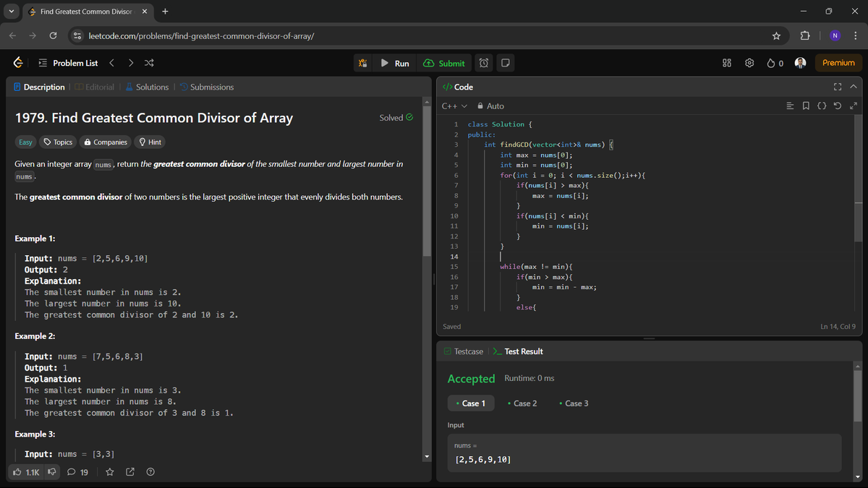Open the user profile avatar

(801, 63)
